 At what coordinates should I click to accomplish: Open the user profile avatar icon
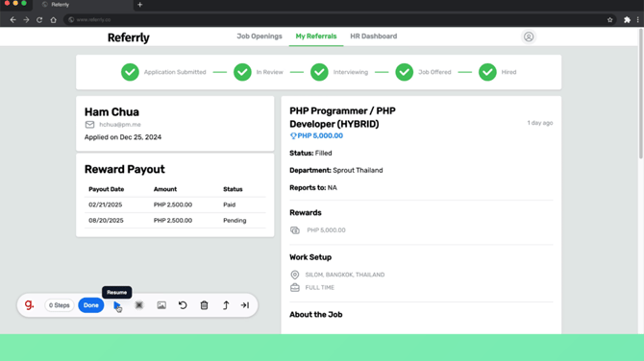(529, 36)
